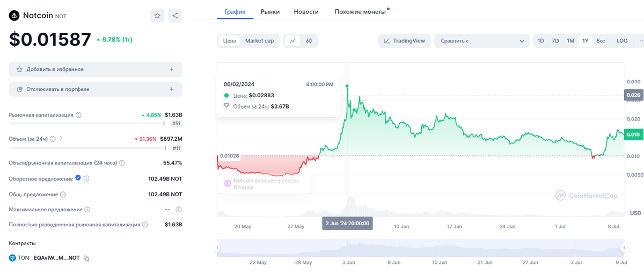The height and width of the screenshot is (273, 644).
Task: Add Notcoin via Добавить в избранное button
Action: [96, 69]
